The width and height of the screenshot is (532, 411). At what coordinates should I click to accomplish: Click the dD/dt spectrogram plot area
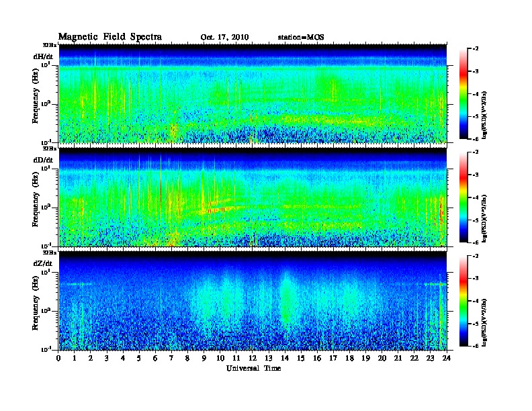click(x=253, y=197)
